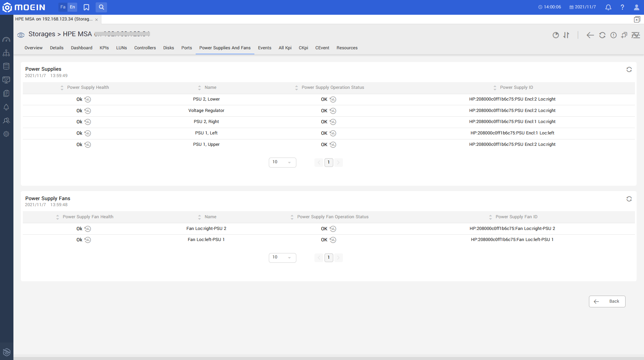Select page 1 in Power Supply Fans pagination
Screen dimensions: 644x360
329,257
